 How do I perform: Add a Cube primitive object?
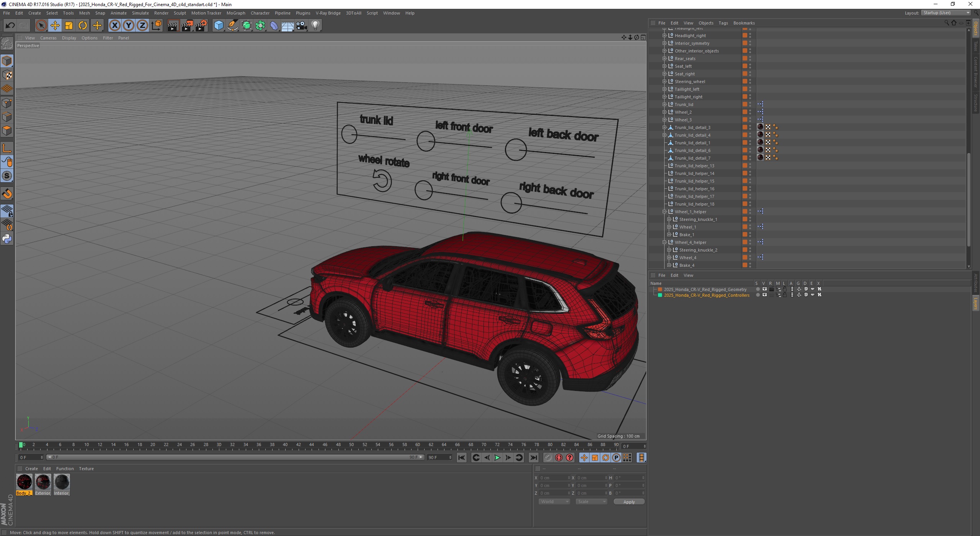click(219, 26)
